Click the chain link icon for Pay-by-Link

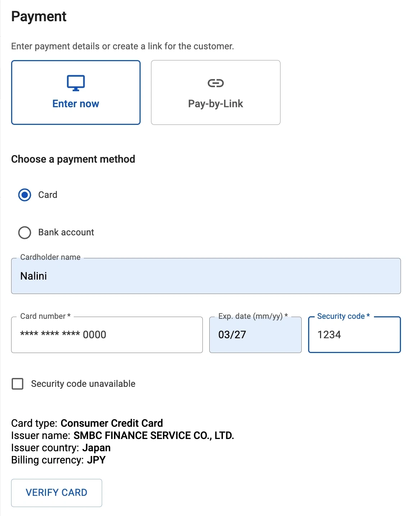216,83
